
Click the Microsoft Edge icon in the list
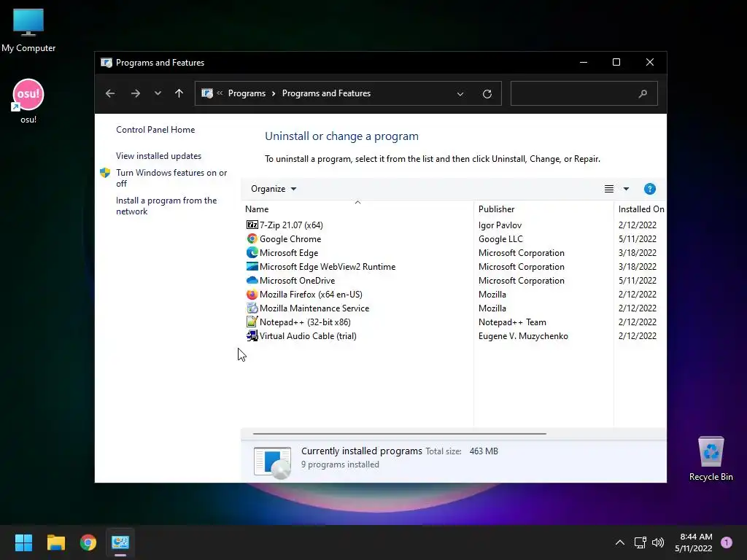tap(252, 252)
